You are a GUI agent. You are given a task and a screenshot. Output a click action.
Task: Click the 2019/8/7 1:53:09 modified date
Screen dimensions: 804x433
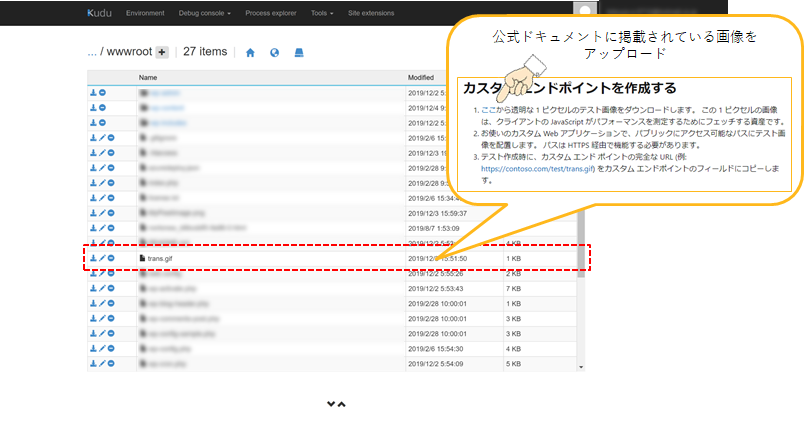pos(434,228)
